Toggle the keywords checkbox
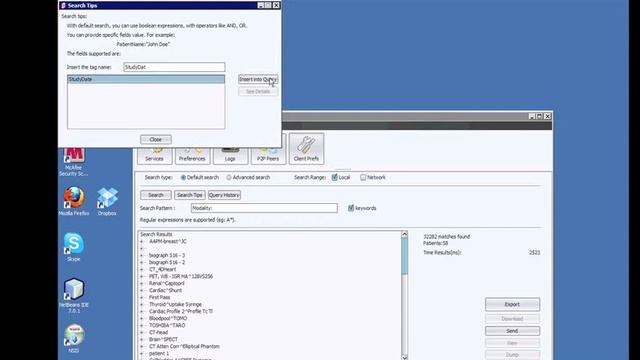The width and height of the screenshot is (640, 360). pos(351,208)
